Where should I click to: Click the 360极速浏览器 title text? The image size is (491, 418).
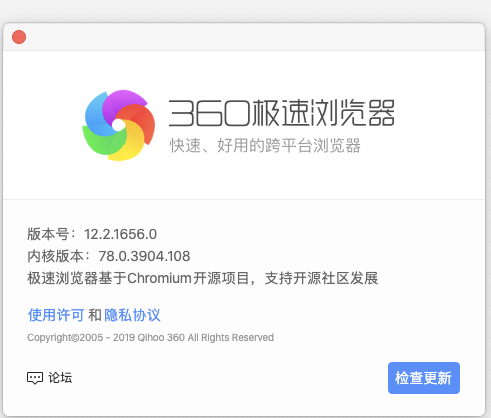282,113
